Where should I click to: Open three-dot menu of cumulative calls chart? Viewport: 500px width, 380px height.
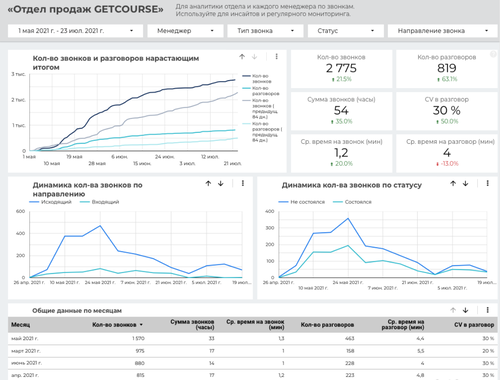click(x=276, y=57)
